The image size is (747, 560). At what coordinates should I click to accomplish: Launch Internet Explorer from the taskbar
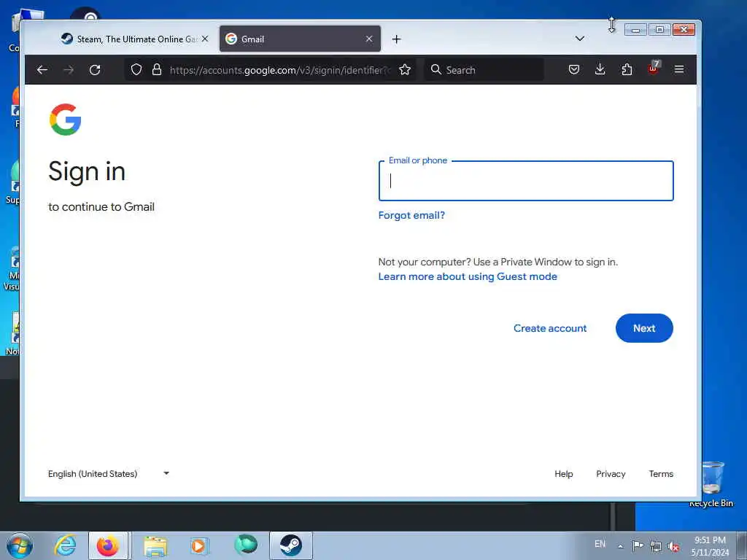(x=65, y=545)
